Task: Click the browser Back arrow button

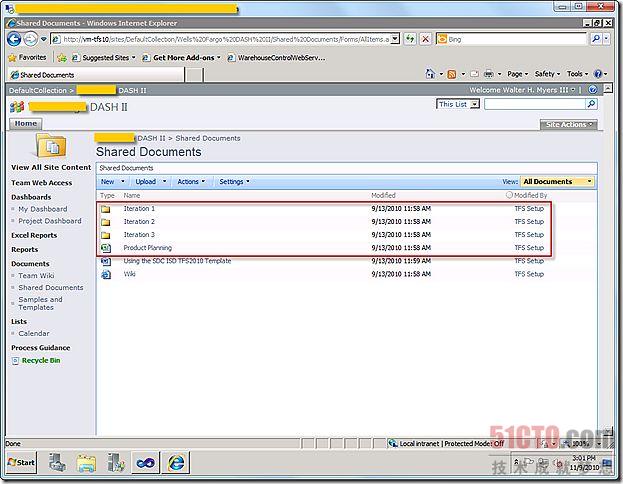Action: [x=14, y=39]
